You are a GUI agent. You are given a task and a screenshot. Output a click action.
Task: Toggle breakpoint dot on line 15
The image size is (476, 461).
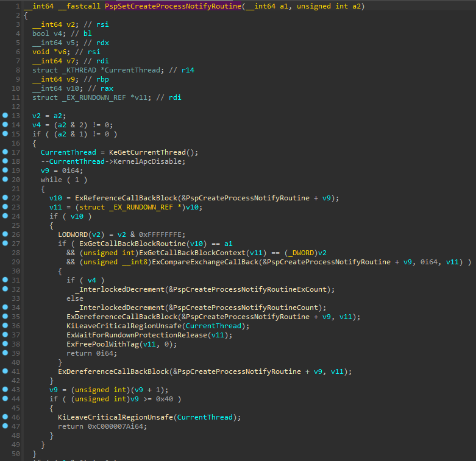[x=5, y=133]
